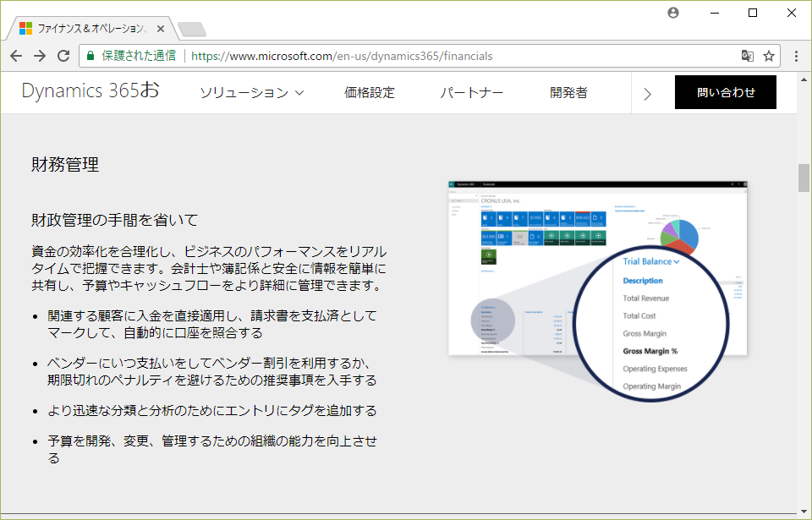Open the 価格設定 navigation item
Screen dimensions: 812x520
coord(370,93)
